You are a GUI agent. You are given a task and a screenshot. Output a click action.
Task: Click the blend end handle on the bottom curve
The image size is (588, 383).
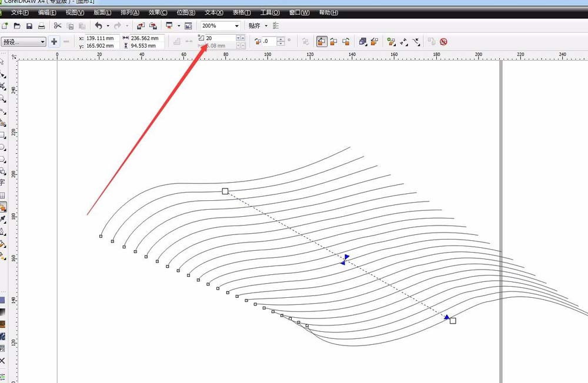click(x=453, y=321)
